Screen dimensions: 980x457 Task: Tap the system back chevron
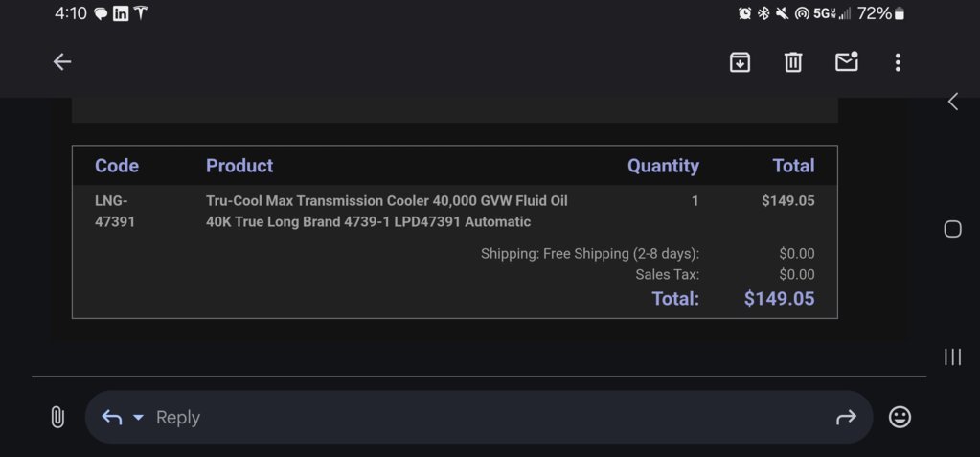tap(952, 102)
